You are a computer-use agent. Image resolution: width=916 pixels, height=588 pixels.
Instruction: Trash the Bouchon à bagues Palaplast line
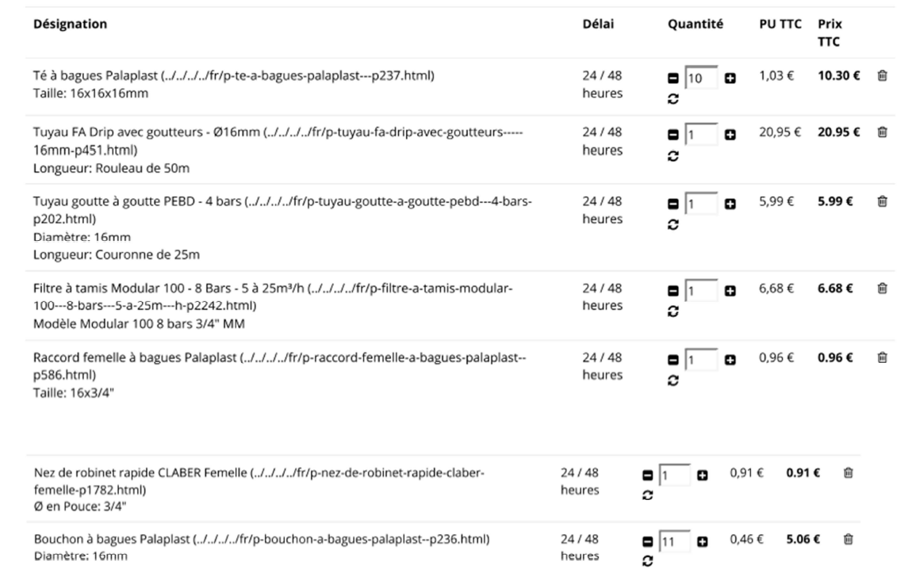pos(848,540)
